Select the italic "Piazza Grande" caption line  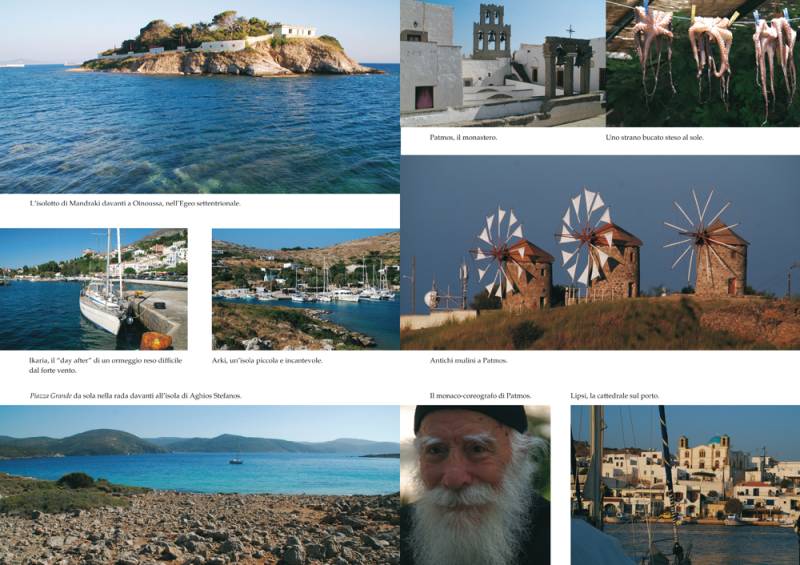point(135,395)
